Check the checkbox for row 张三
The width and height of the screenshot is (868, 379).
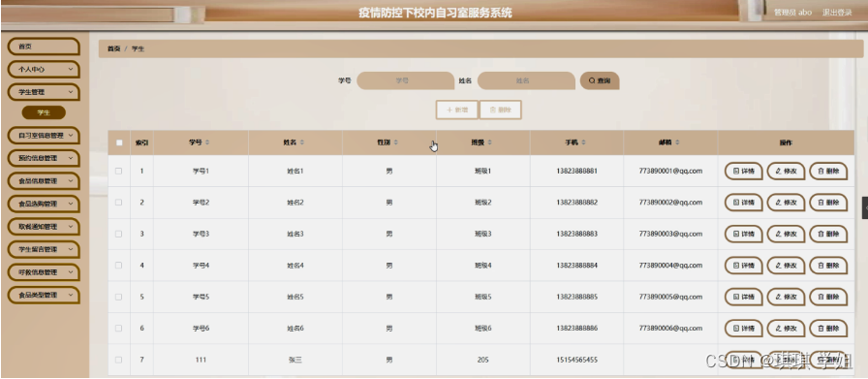(x=118, y=361)
